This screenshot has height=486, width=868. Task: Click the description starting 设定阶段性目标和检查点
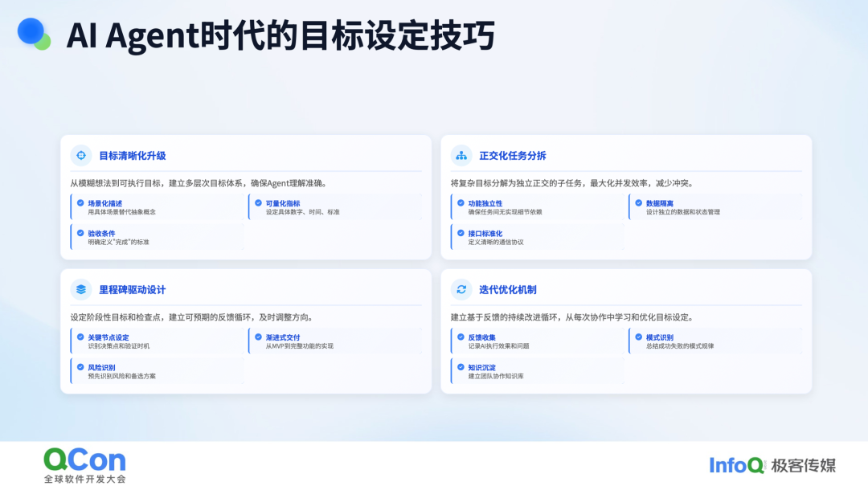coord(192,317)
